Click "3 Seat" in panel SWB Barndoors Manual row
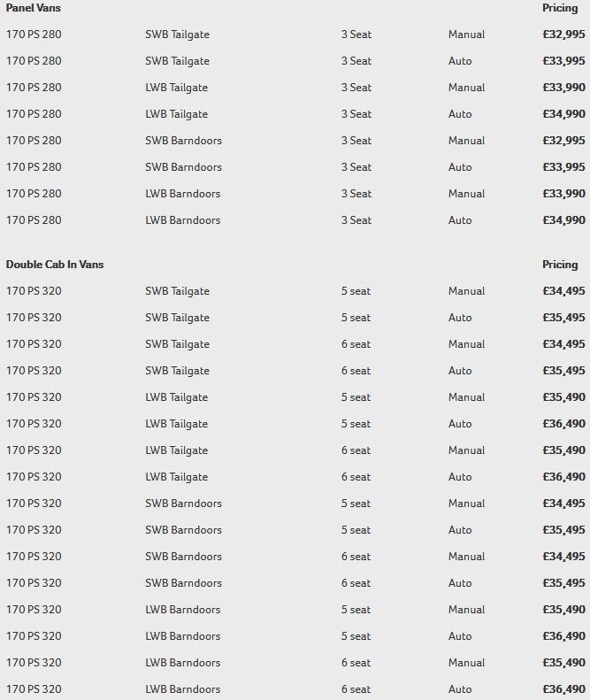This screenshot has width=590, height=700. (356, 141)
